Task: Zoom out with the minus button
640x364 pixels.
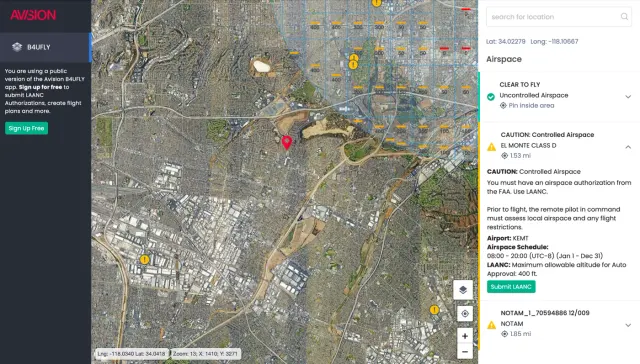Action: (464, 351)
